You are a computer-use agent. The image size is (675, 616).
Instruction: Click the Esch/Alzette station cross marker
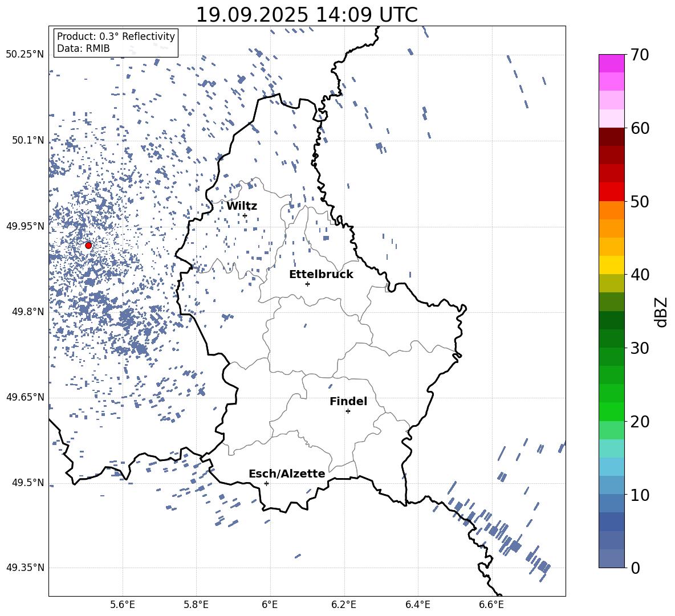click(x=266, y=483)
